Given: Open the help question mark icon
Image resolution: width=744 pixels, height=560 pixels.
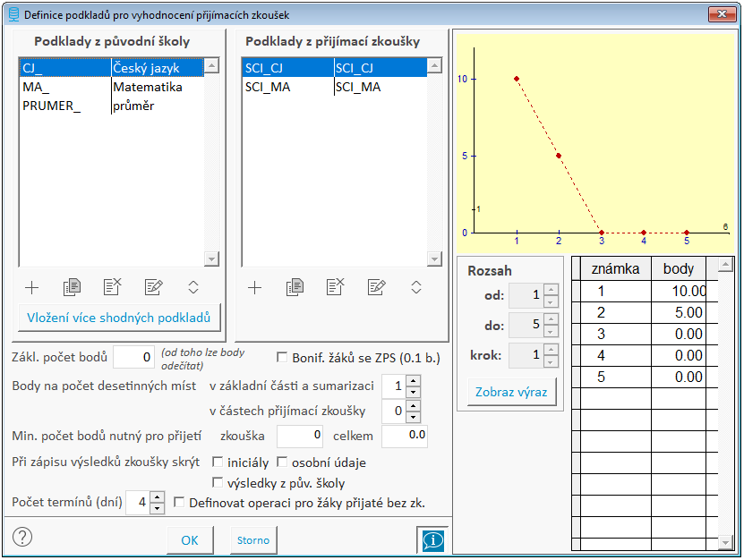Looking at the screenshot, I should pyautogui.click(x=23, y=537).
